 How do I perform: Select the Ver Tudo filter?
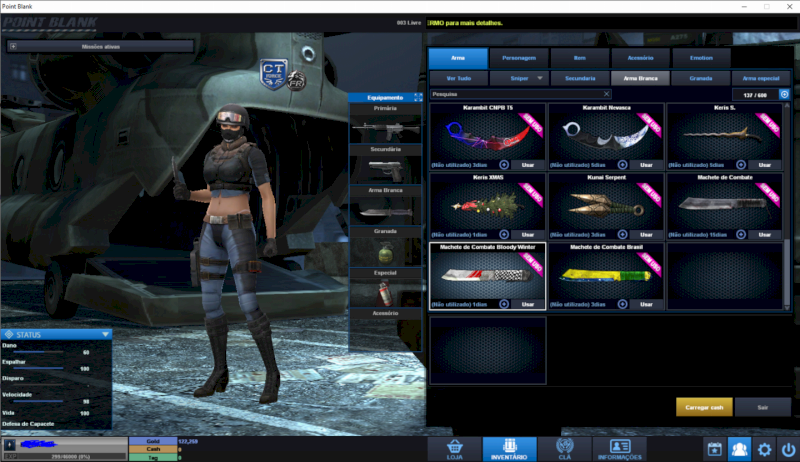click(459, 78)
